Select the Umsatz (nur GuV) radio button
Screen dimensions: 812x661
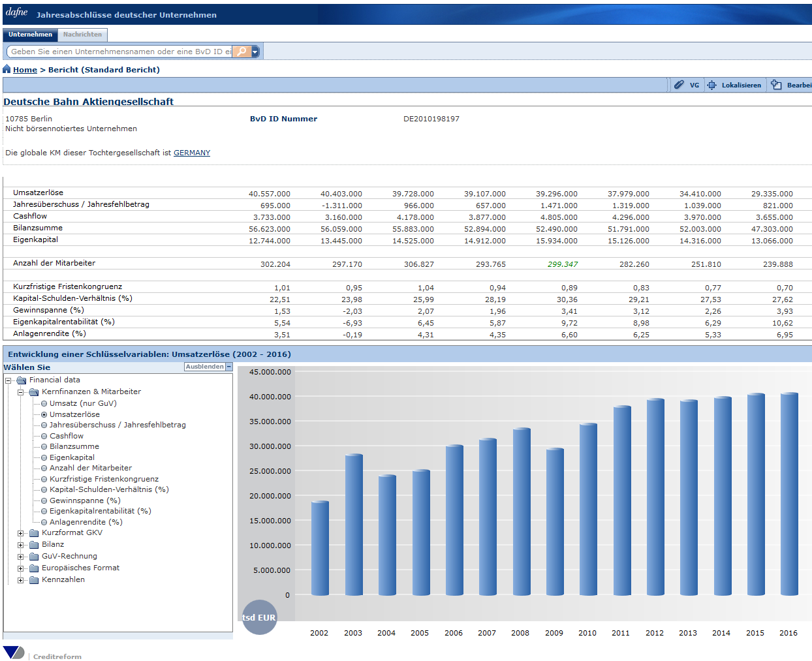point(44,403)
